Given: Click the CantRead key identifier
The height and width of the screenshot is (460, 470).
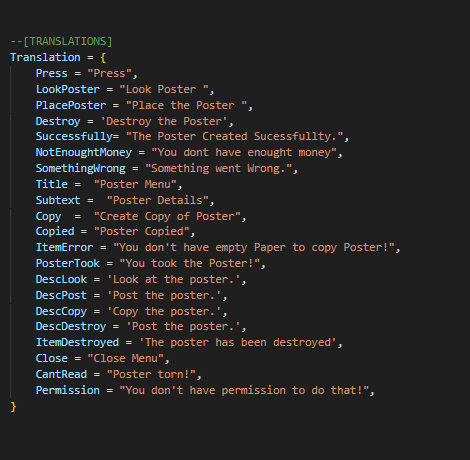Looking at the screenshot, I should click(x=61, y=374).
